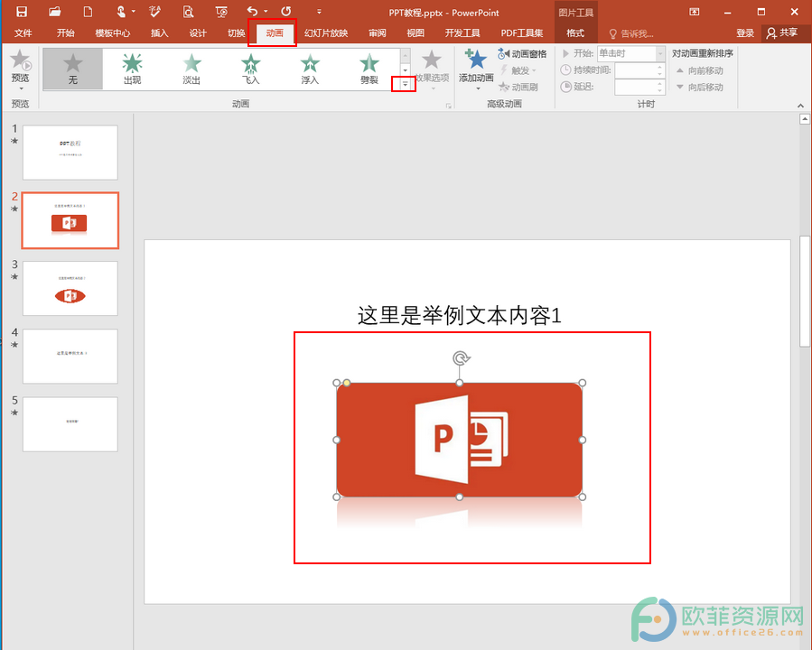The image size is (812, 650).
Task: Apply the 劈裂 (Split) animation
Action: coord(369,69)
